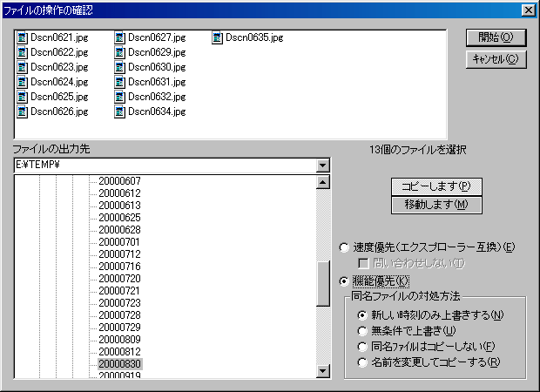Close the ファイルの操作の確認 dialog
540x392 pixels.
coord(529,10)
